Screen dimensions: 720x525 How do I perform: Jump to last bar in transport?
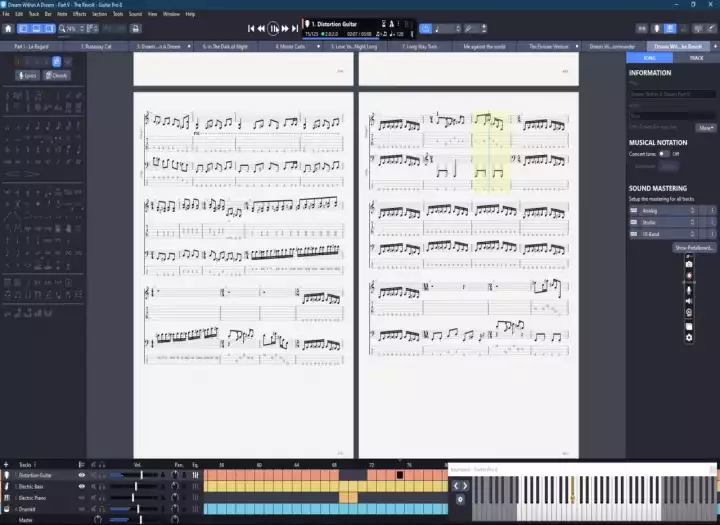(x=295, y=28)
